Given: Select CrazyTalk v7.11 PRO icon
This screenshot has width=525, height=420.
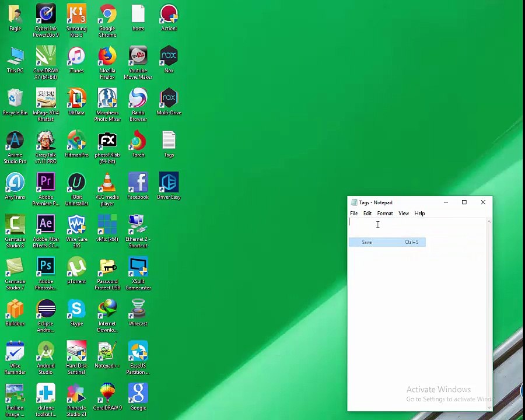Looking at the screenshot, I should coord(46,141).
